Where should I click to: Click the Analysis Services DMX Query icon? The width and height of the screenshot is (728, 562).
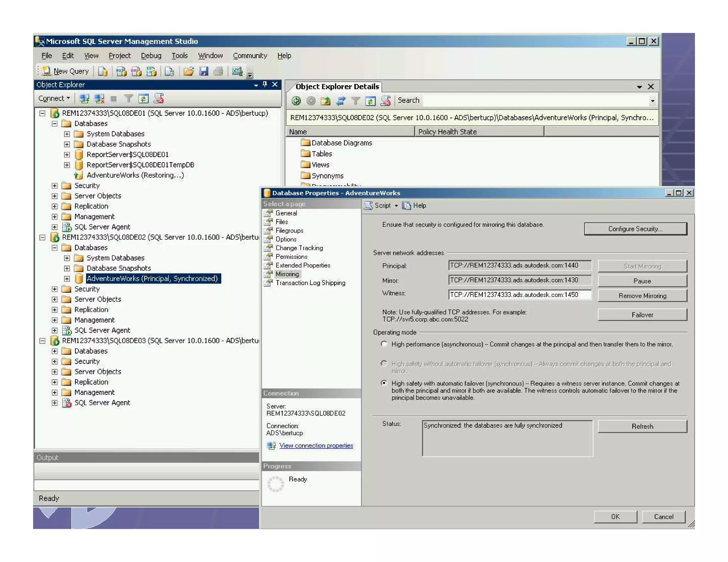136,71
